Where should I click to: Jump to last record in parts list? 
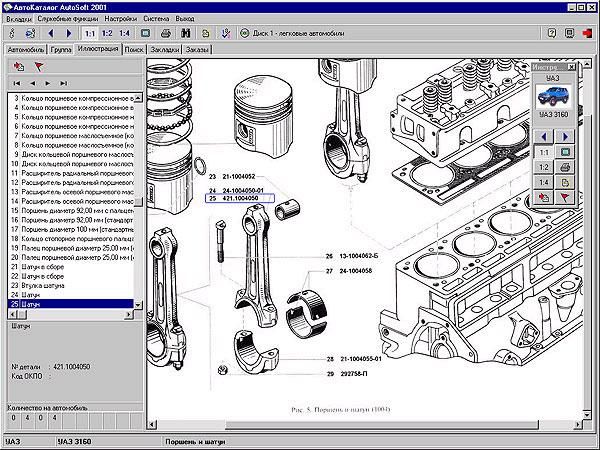coord(65,82)
